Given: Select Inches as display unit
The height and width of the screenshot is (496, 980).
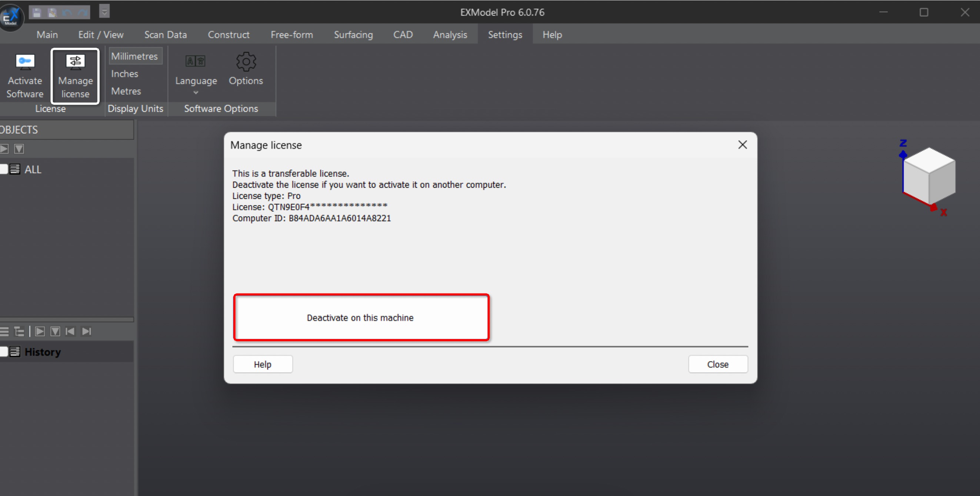Looking at the screenshot, I should [x=124, y=74].
